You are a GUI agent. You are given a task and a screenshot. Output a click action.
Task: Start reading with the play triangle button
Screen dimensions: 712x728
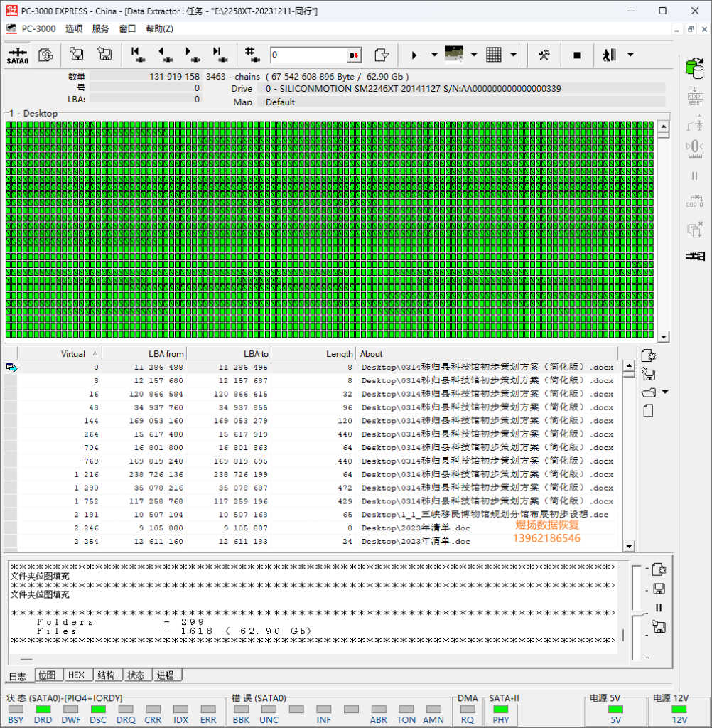[x=414, y=55]
